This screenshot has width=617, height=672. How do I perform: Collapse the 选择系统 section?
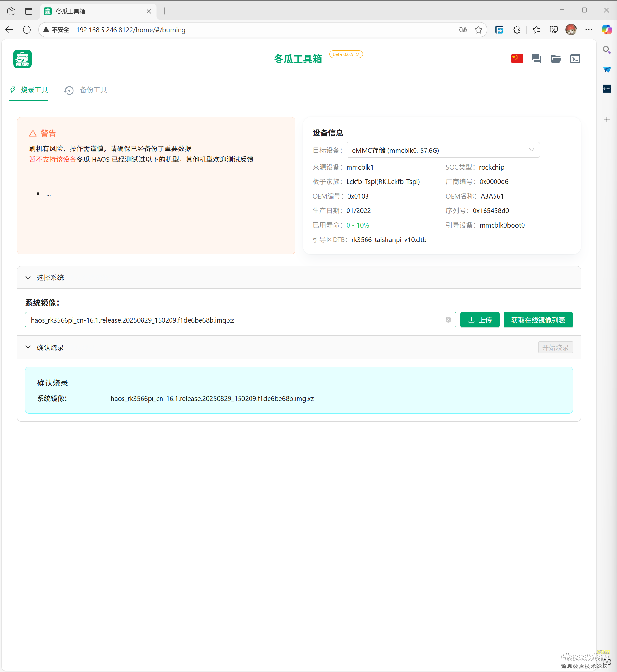click(28, 278)
